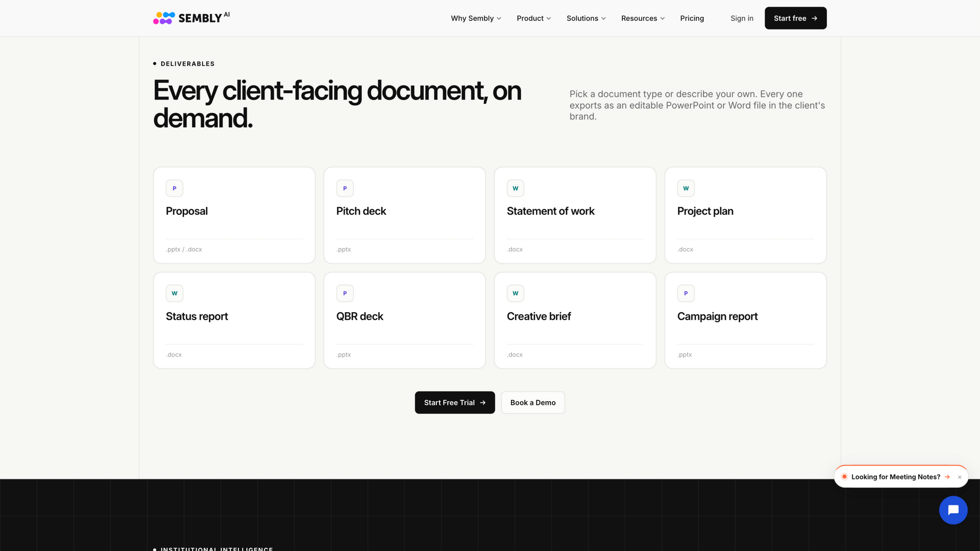Click the orange arrow in Meeting Notes popup

click(947, 477)
